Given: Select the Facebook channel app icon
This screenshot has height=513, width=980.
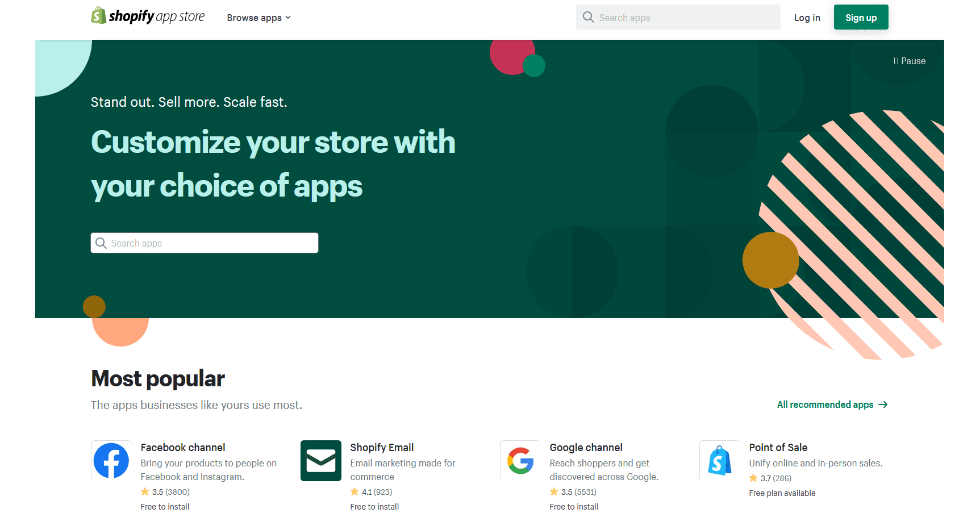Looking at the screenshot, I should coord(111,461).
